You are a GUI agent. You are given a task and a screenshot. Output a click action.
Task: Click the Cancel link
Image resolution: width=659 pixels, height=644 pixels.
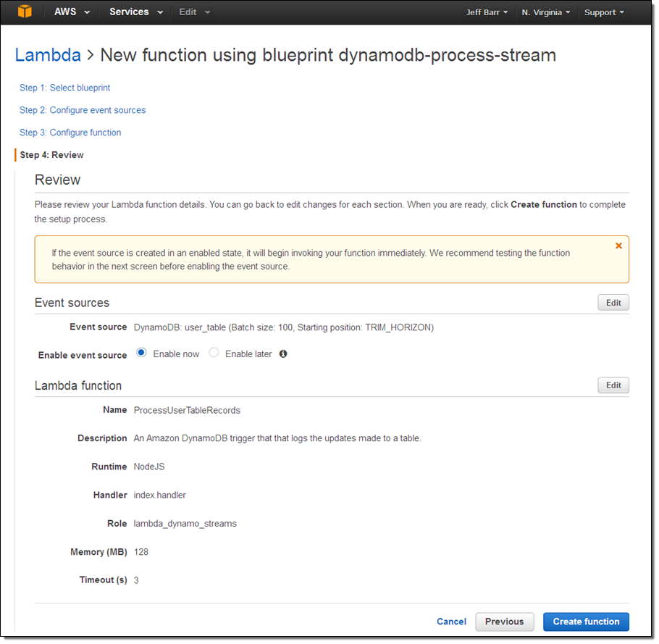[451, 622]
